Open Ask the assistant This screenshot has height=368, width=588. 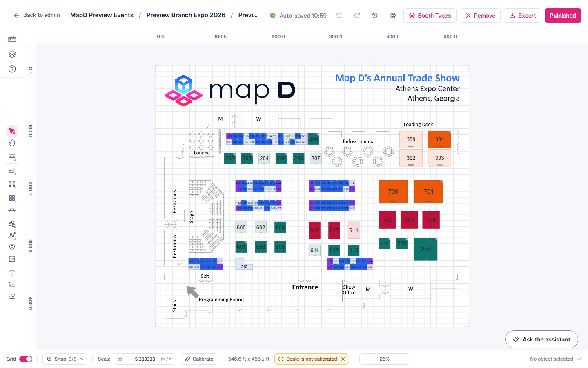(x=541, y=339)
